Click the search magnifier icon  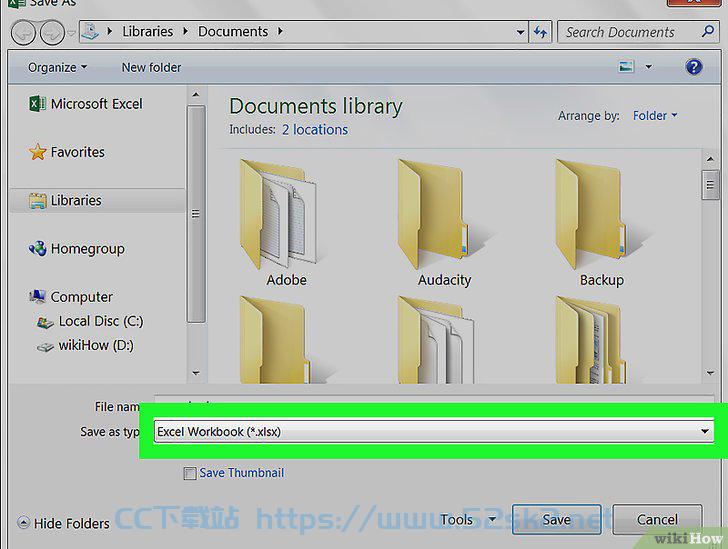coord(708,32)
